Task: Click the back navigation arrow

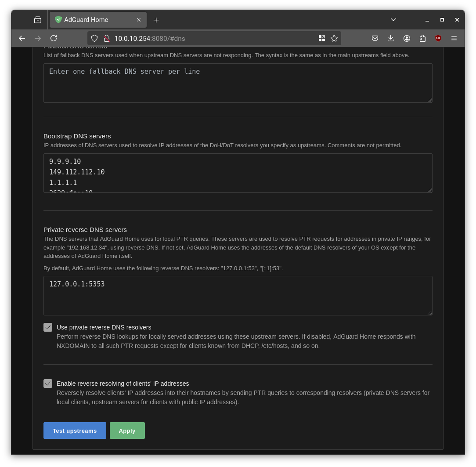Action: coord(22,38)
